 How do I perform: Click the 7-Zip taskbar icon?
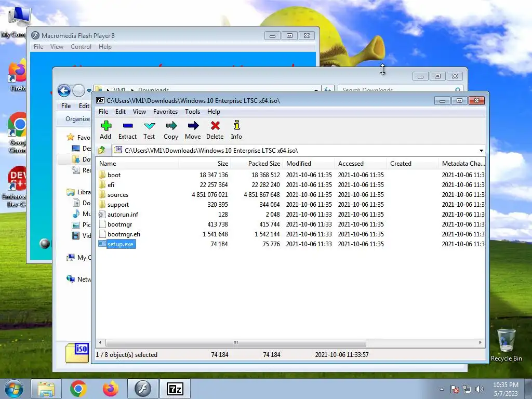click(175, 389)
